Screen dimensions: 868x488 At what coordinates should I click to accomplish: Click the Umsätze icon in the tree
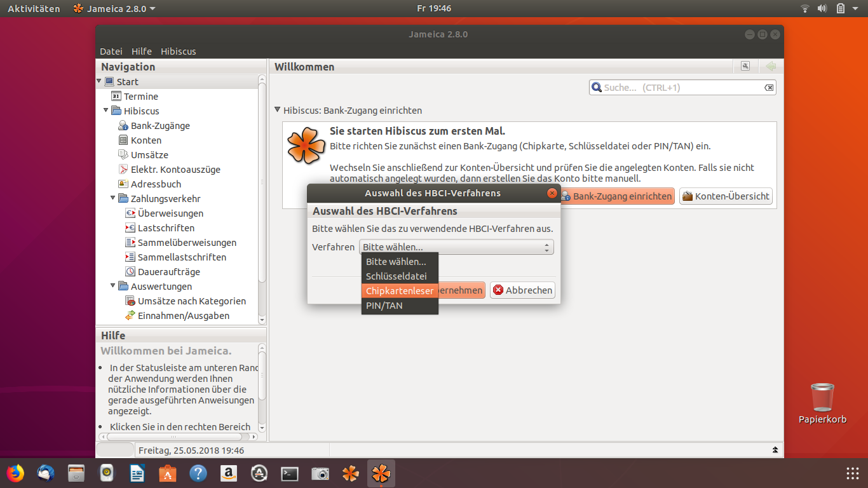[123, 155]
